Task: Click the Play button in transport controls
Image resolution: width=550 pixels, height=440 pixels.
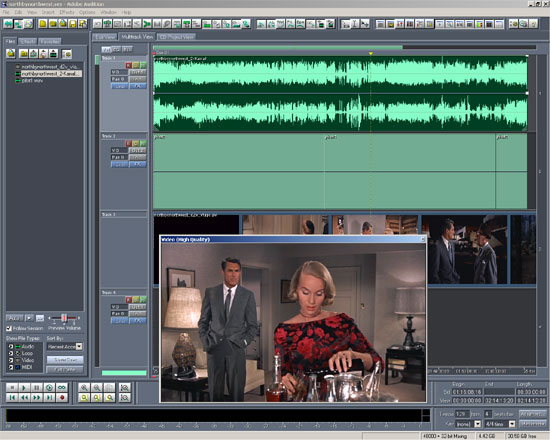Action: [x=24, y=387]
